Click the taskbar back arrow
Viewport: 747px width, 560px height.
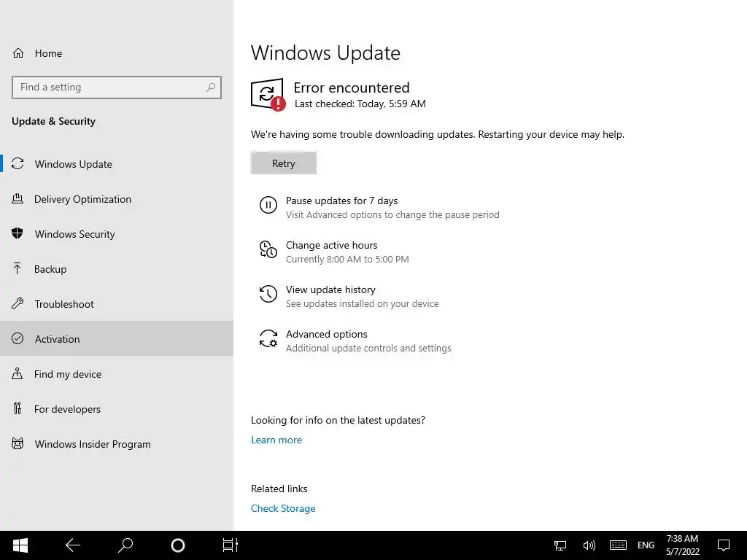point(73,545)
